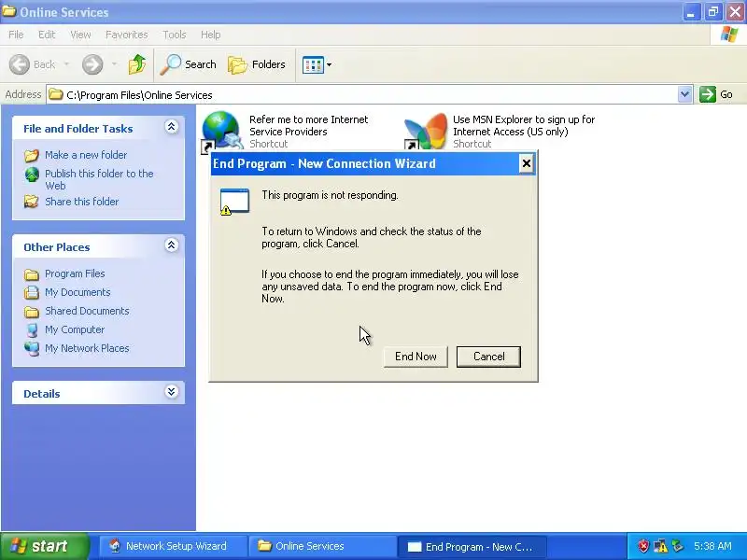Click the Publish folder globe icon

pos(32,175)
